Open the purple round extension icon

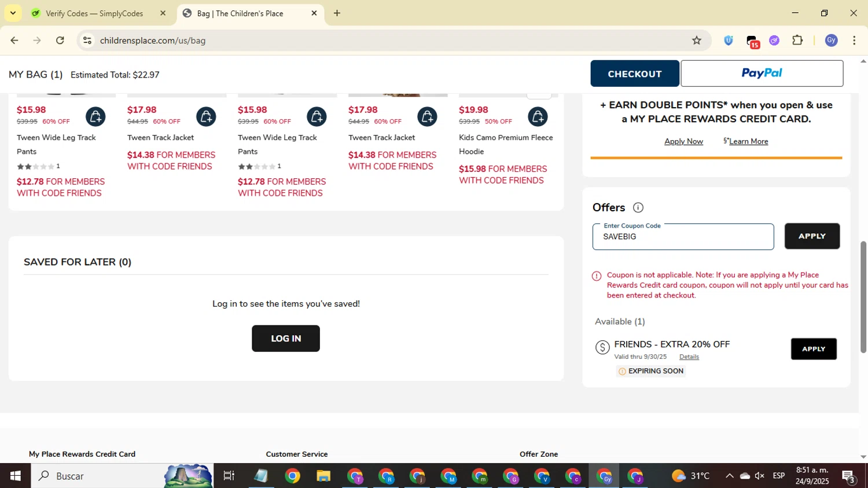774,41
